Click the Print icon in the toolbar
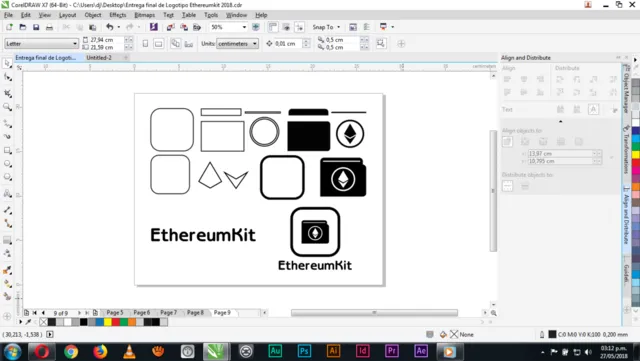The width and height of the screenshot is (640, 361). pos(49,27)
